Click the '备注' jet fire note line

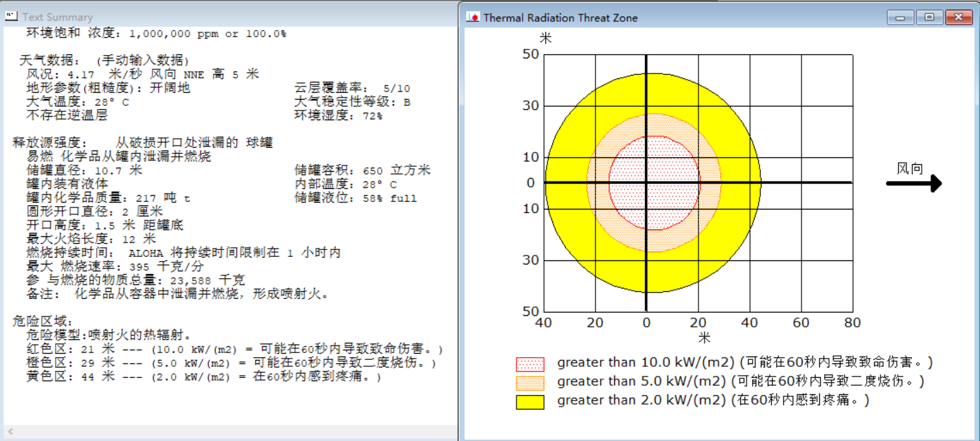(x=177, y=294)
